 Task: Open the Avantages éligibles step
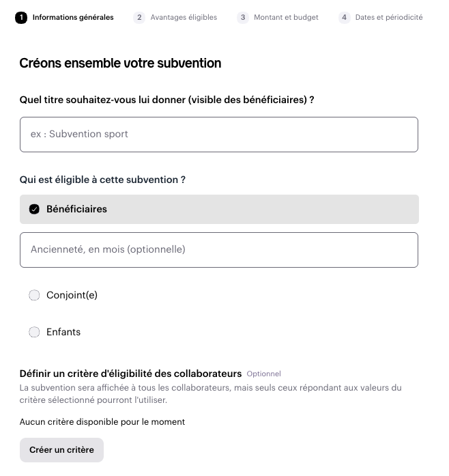[x=184, y=17]
